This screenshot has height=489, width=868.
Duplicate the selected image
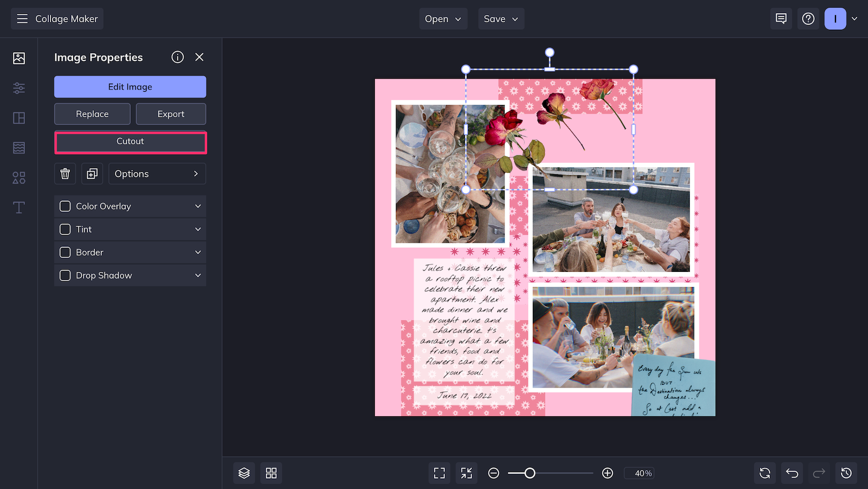92,174
